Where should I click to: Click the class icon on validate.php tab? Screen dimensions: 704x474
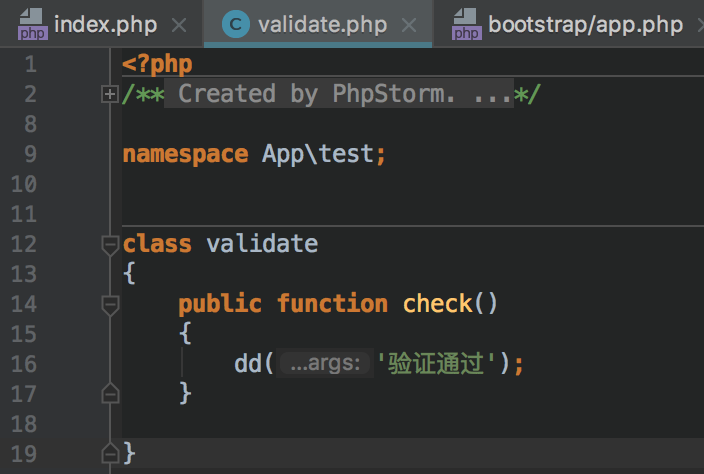(236, 24)
